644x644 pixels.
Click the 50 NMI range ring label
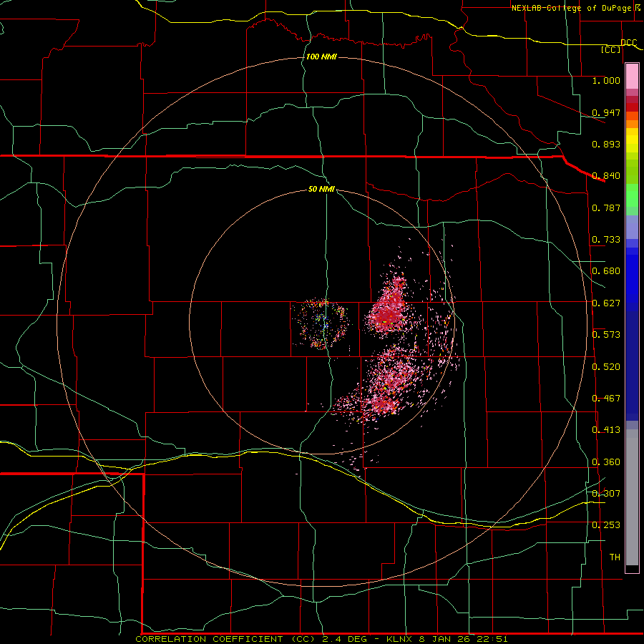(321, 189)
